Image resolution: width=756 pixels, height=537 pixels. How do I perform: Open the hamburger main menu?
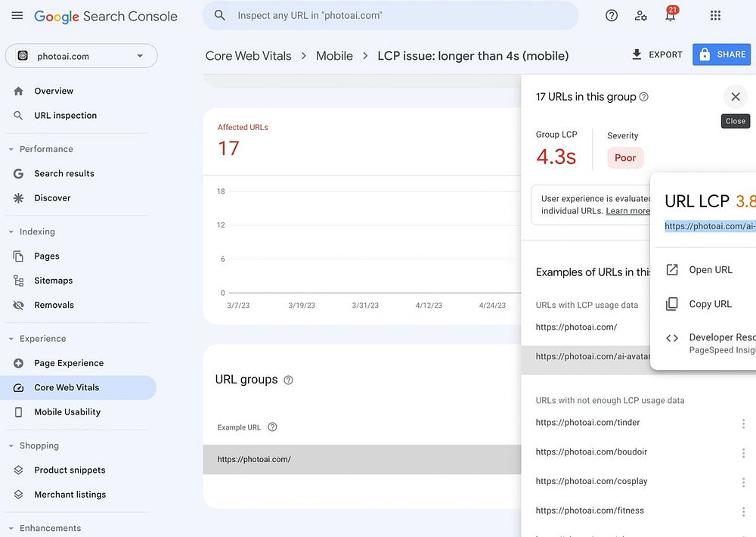pyautogui.click(x=17, y=16)
